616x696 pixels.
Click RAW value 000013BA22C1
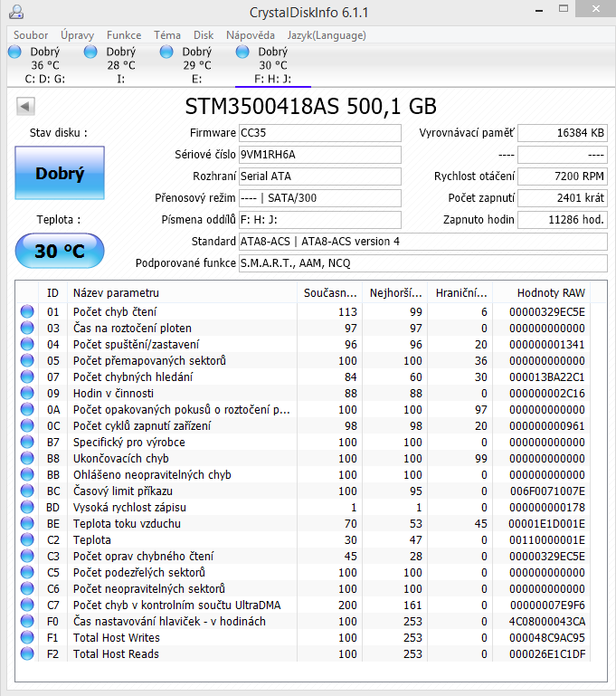pos(547,377)
